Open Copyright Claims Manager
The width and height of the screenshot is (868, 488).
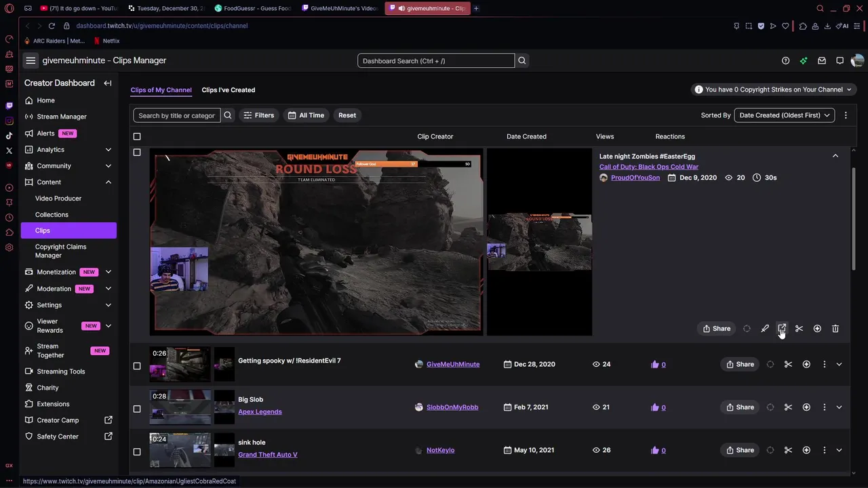(60, 251)
